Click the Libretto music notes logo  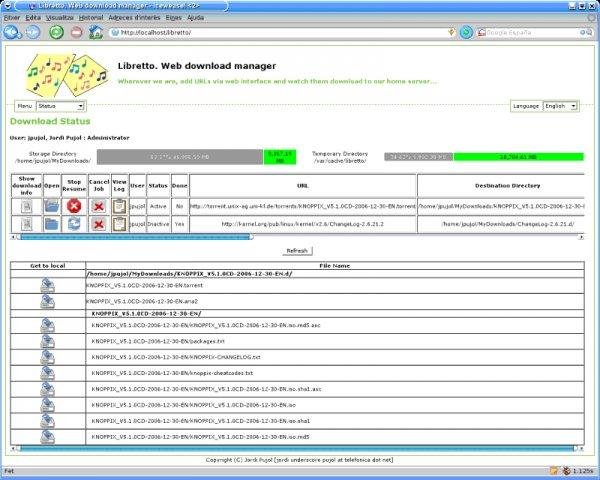click(x=66, y=75)
